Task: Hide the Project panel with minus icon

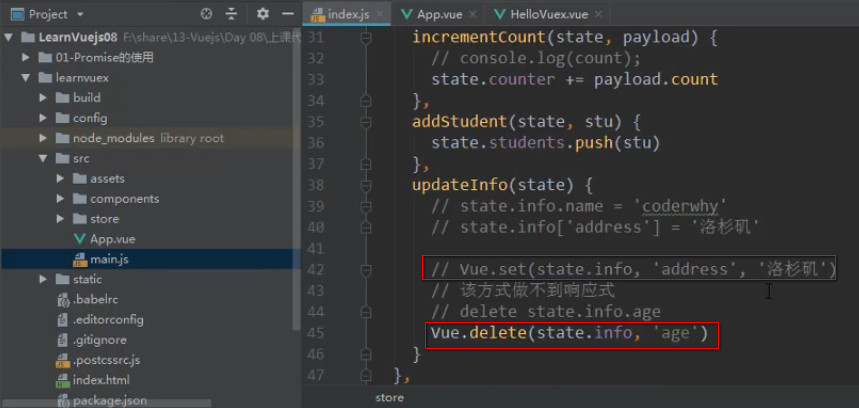Action: tap(287, 14)
